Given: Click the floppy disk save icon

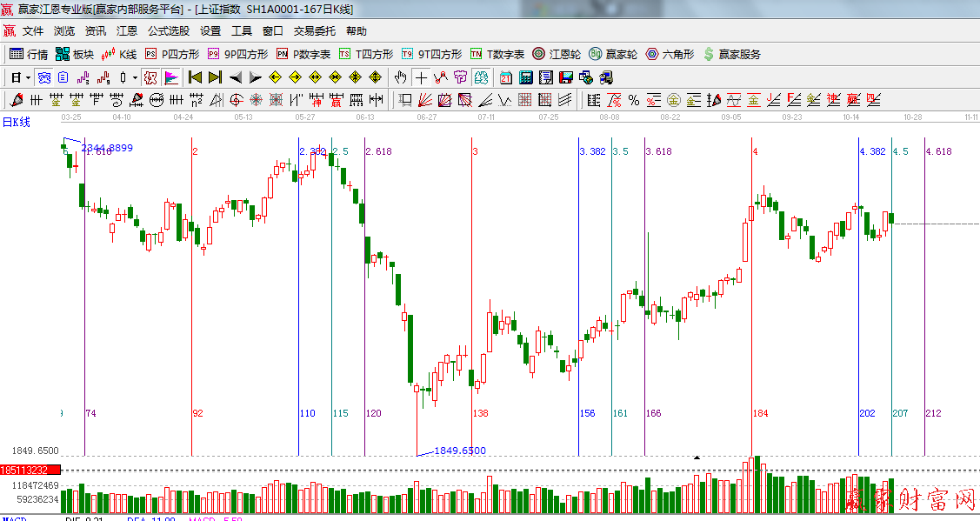Looking at the screenshot, I should coord(566,77).
